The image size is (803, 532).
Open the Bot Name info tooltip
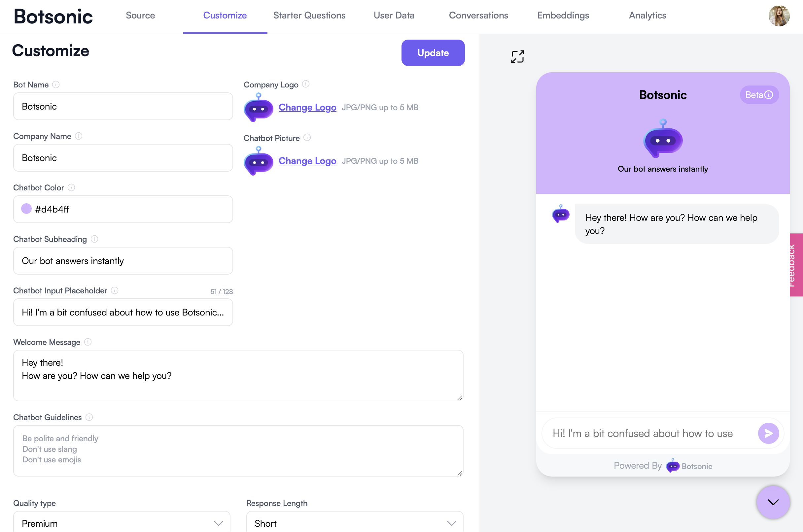click(x=55, y=84)
